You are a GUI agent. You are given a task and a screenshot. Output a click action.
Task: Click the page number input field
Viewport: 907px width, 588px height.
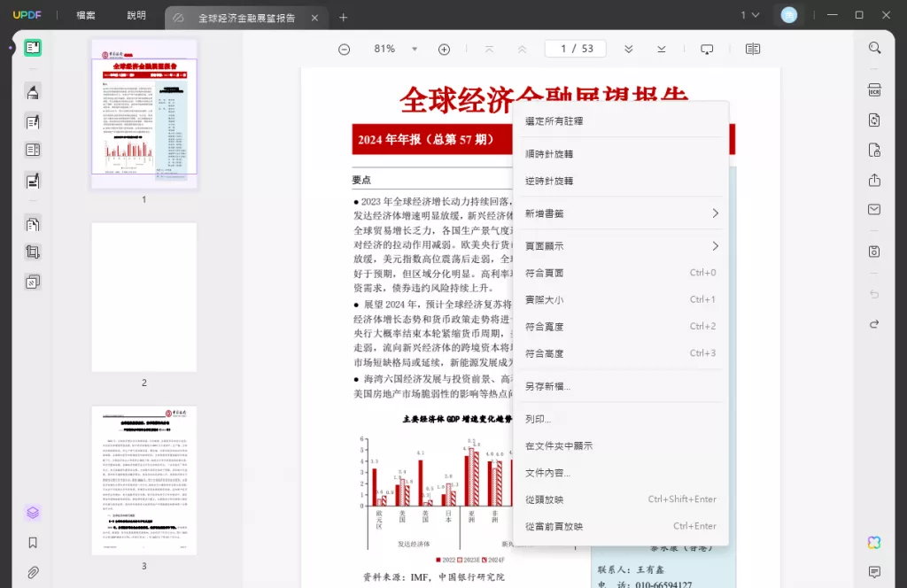[x=576, y=49]
